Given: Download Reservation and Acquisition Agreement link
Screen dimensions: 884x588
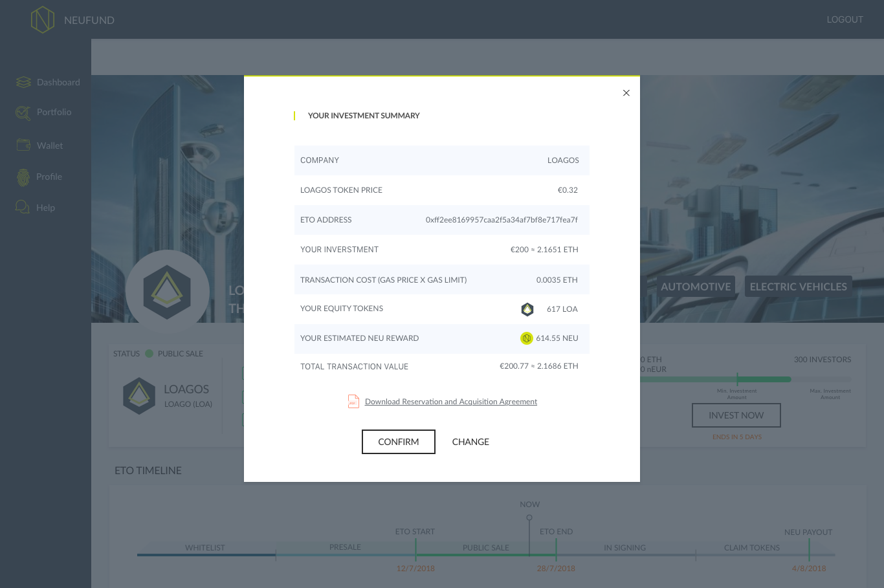Looking at the screenshot, I should pos(451,402).
